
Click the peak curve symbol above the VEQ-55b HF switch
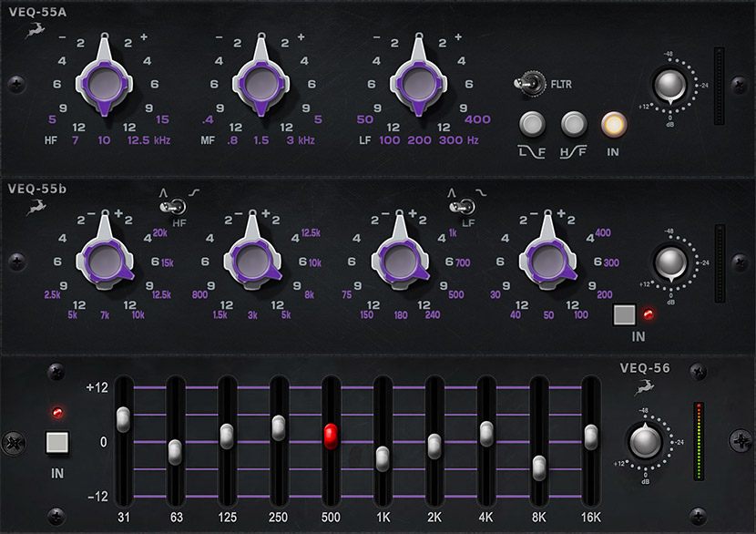coord(163,193)
